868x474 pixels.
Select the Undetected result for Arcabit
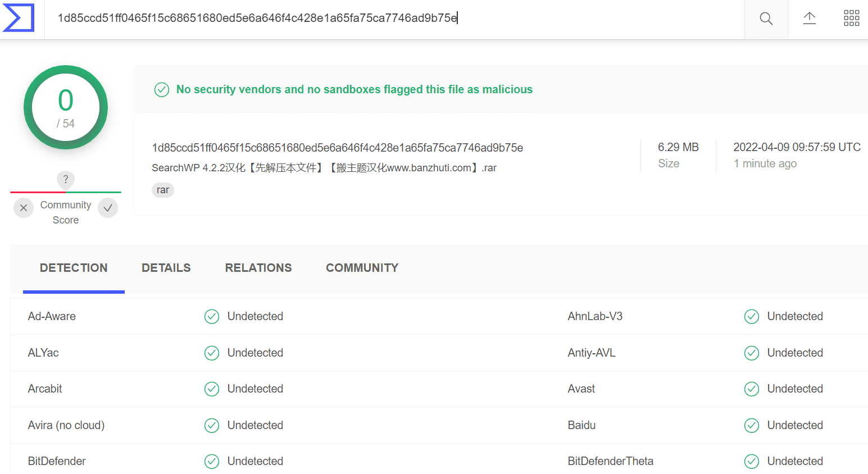click(255, 389)
